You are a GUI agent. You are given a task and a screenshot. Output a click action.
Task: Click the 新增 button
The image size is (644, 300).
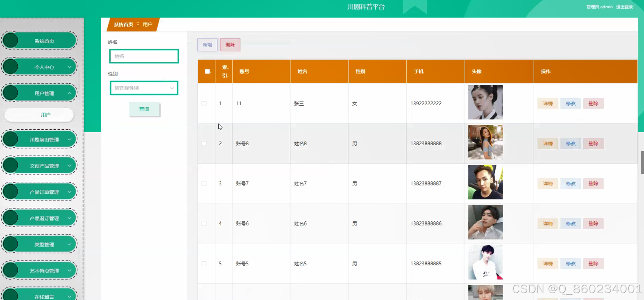pos(207,45)
